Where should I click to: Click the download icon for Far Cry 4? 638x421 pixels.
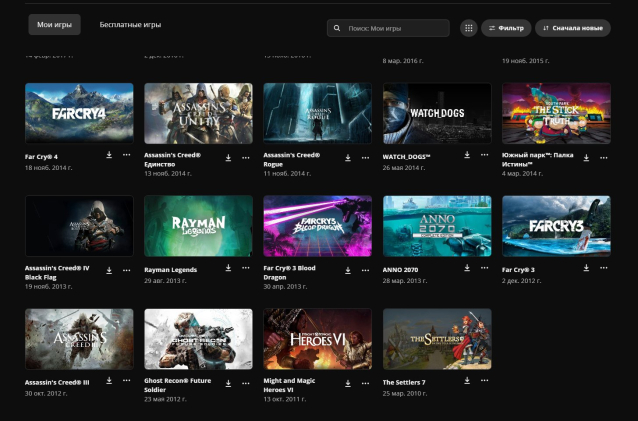(109, 155)
